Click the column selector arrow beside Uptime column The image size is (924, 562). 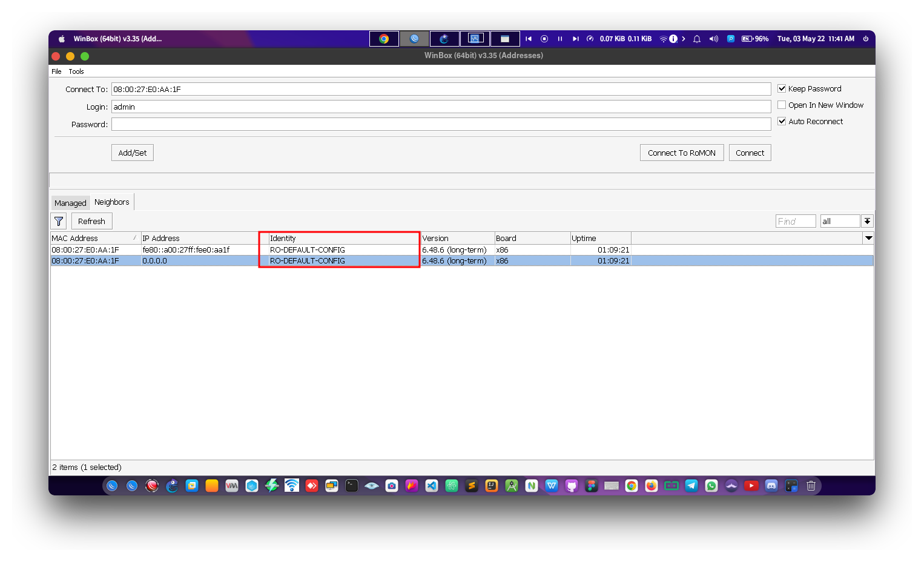(868, 237)
